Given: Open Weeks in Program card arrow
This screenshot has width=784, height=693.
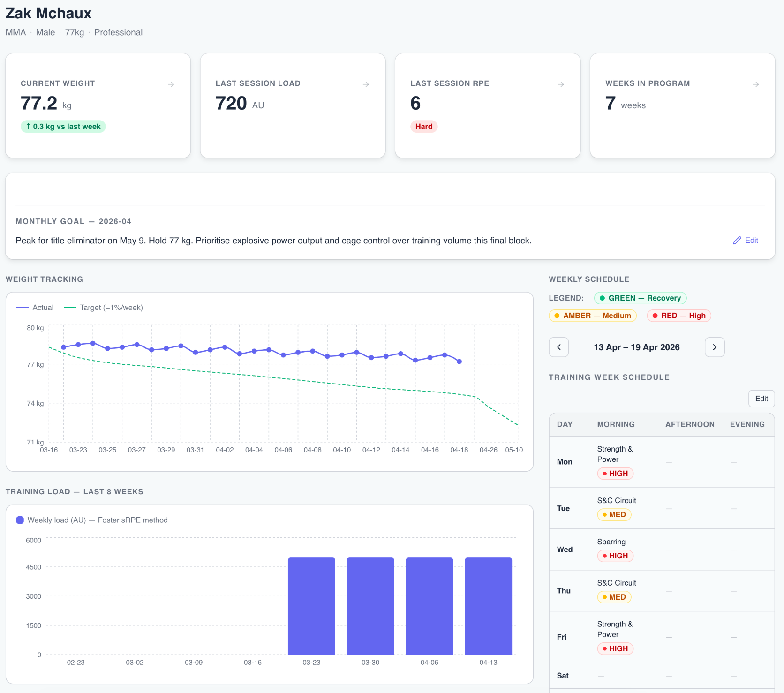Looking at the screenshot, I should click(756, 84).
